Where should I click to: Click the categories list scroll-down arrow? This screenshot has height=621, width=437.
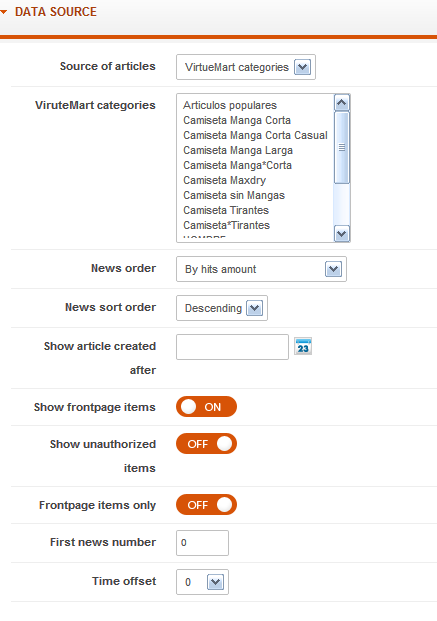click(342, 234)
